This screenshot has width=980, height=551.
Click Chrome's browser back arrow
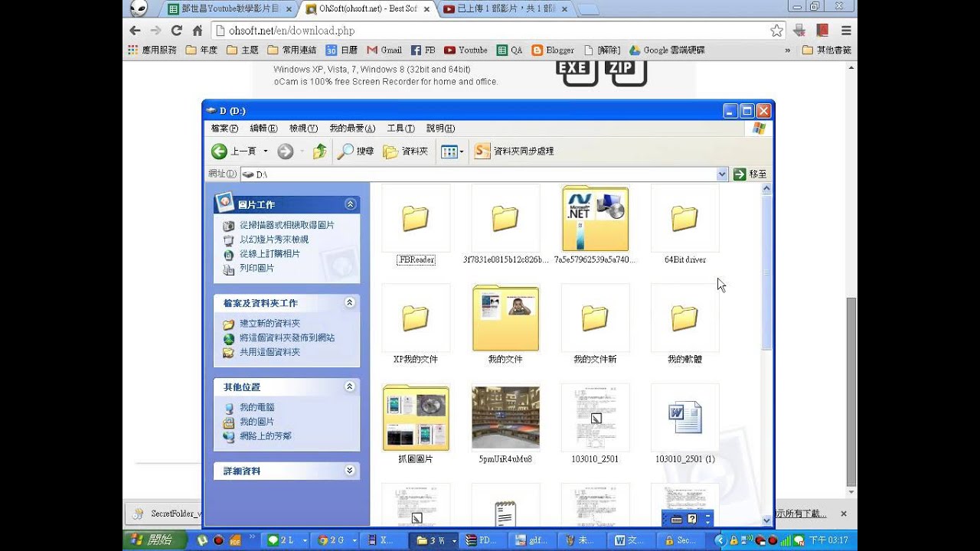click(x=135, y=31)
